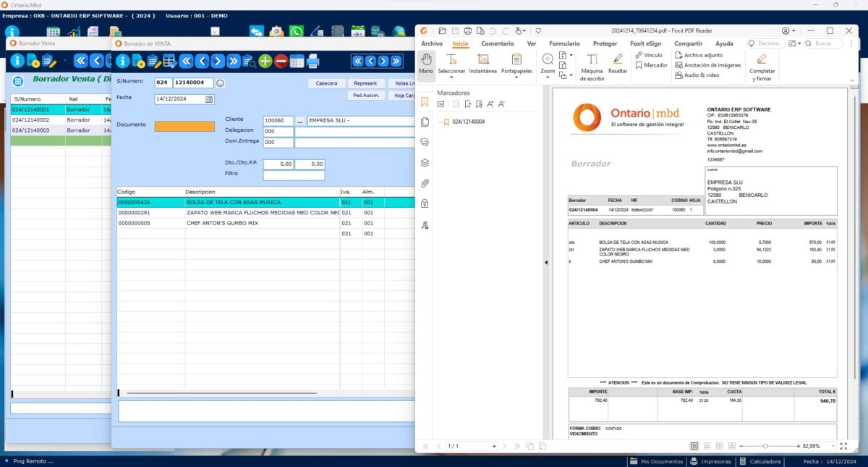Open the attachments paperclip panel in Foxit
This screenshot has height=467, width=868.
(x=425, y=183)
